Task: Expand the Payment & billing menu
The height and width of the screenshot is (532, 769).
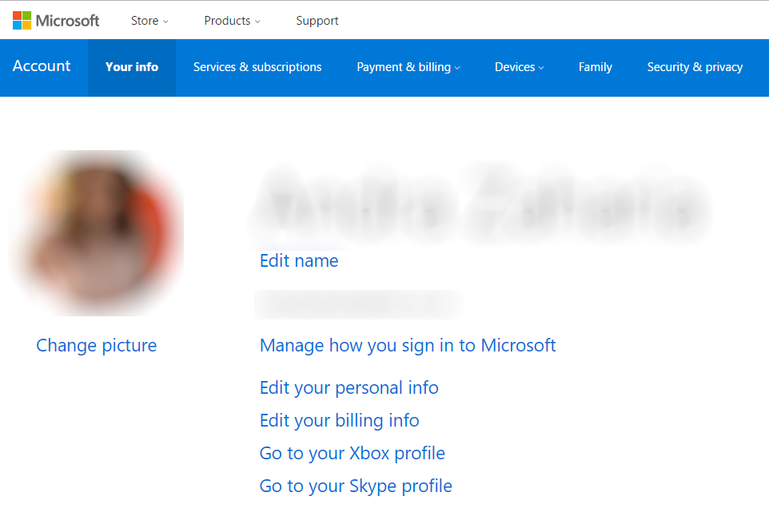Action: pyautogui.click(x=408, y=67)
